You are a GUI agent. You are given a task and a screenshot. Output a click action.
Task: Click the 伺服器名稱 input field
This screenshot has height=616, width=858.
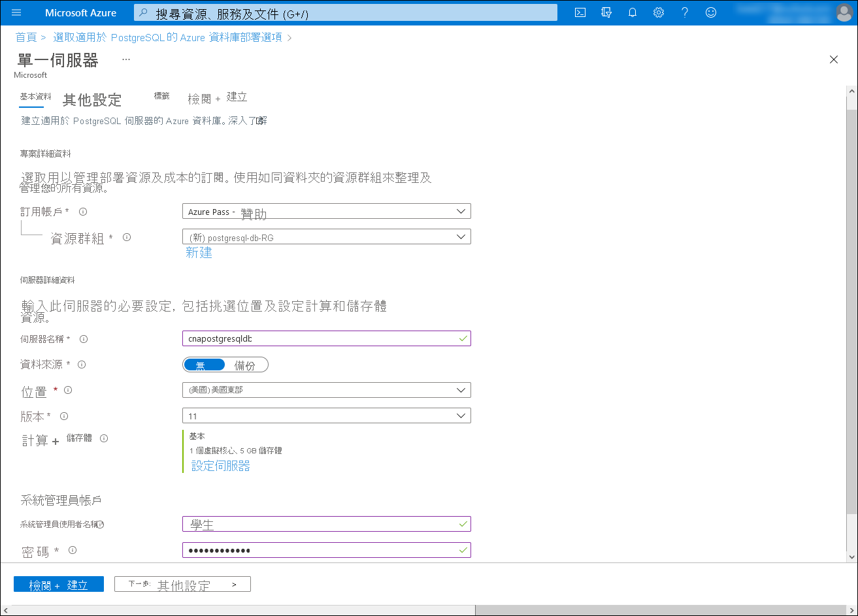pos(327,338)
